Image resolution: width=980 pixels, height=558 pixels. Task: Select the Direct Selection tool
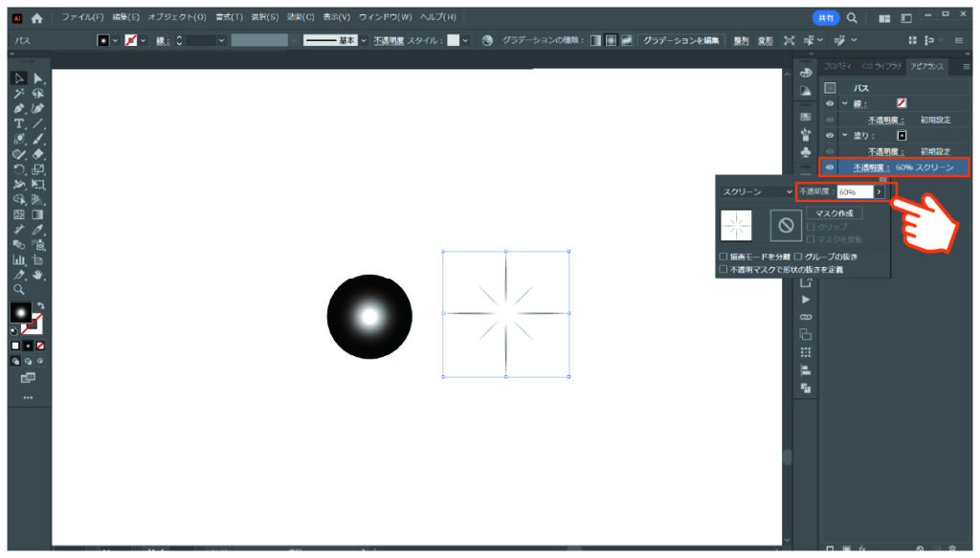click(38, 78)
